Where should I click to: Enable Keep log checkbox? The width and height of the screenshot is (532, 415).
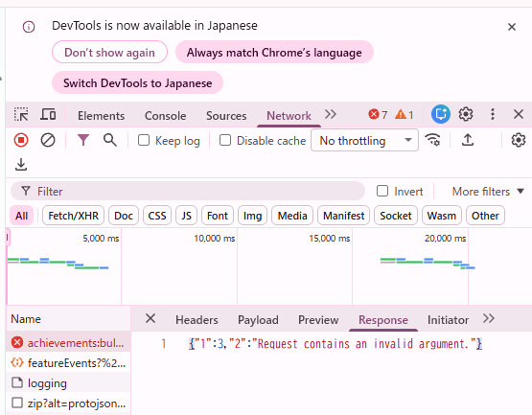pos(144,140)
